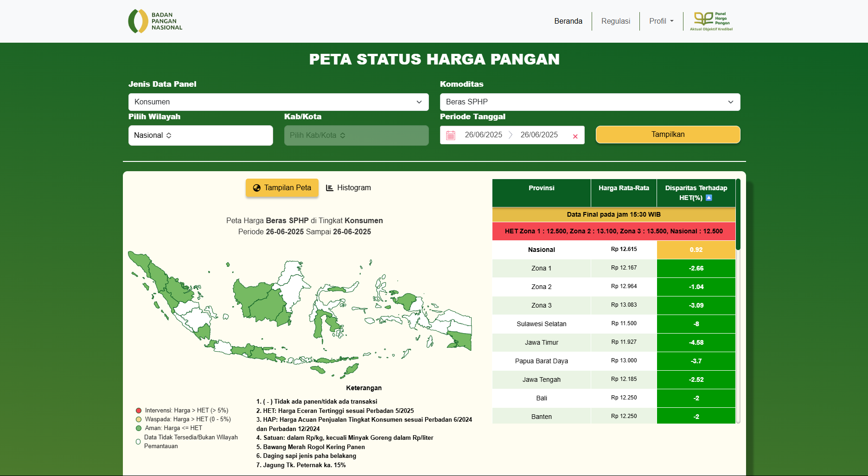Click the HET Zona red banner text
This screenshot has width=868, height=476.
(614, 231)
